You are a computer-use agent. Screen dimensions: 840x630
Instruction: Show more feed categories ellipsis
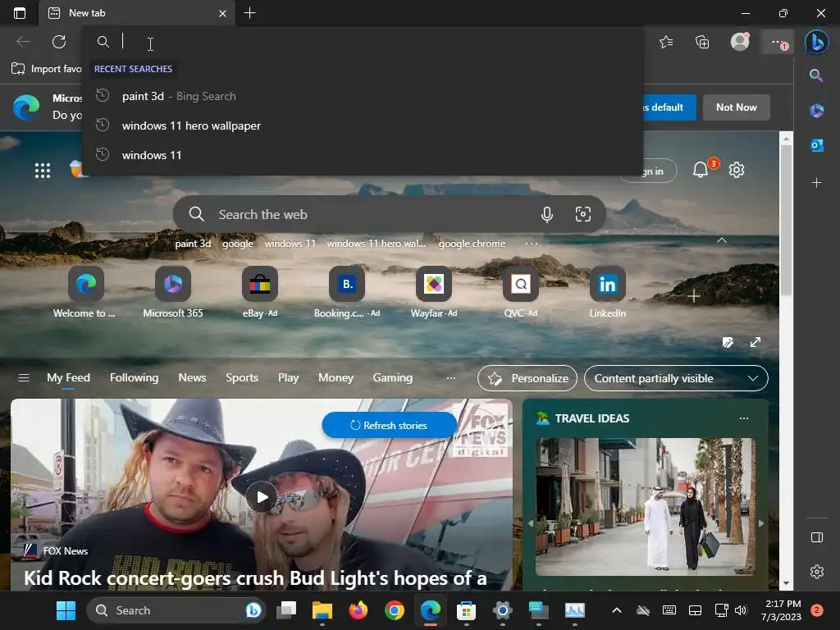[451, 378]
